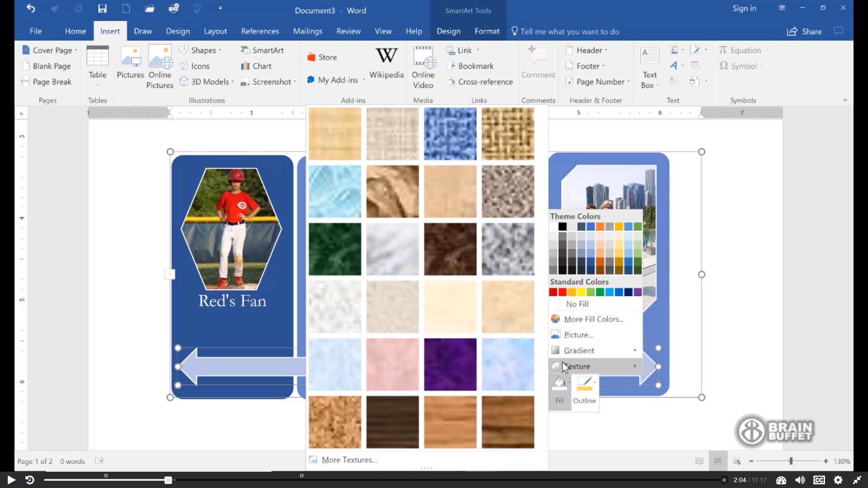Select the Chart icon
Screen dimensions: 868x488
[x=256, y=66]
